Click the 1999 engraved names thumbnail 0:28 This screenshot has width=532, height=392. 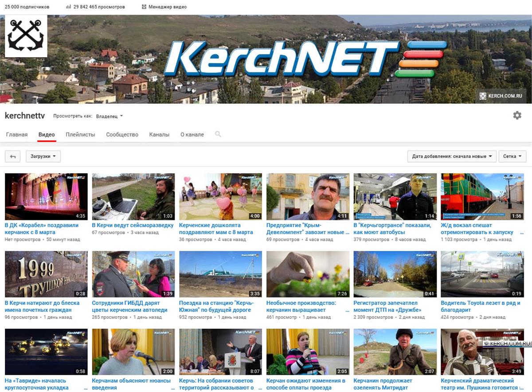pyautogui.click(x=46, y=274)
